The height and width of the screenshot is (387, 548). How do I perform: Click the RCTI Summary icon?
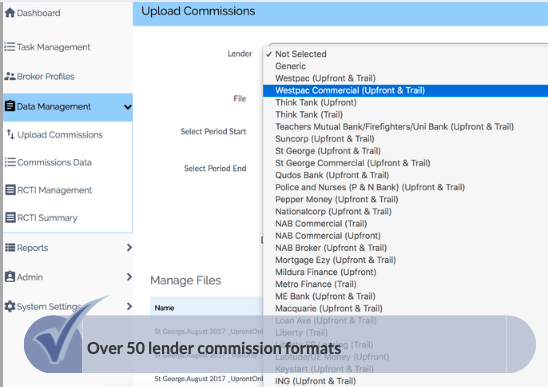point(10,217)
